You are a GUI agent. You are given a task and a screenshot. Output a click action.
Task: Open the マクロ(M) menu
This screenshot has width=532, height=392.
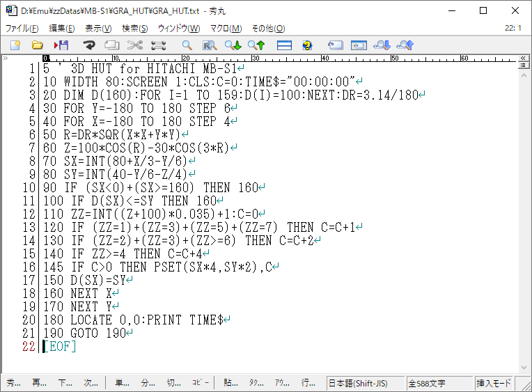point(226,29)
